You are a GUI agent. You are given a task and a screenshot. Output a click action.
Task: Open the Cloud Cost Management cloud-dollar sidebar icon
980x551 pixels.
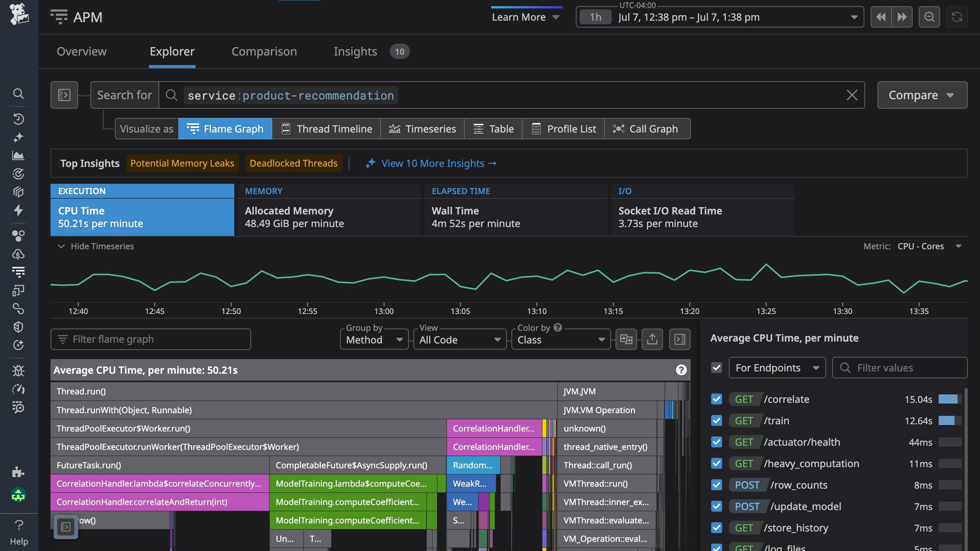click(18, 254)
